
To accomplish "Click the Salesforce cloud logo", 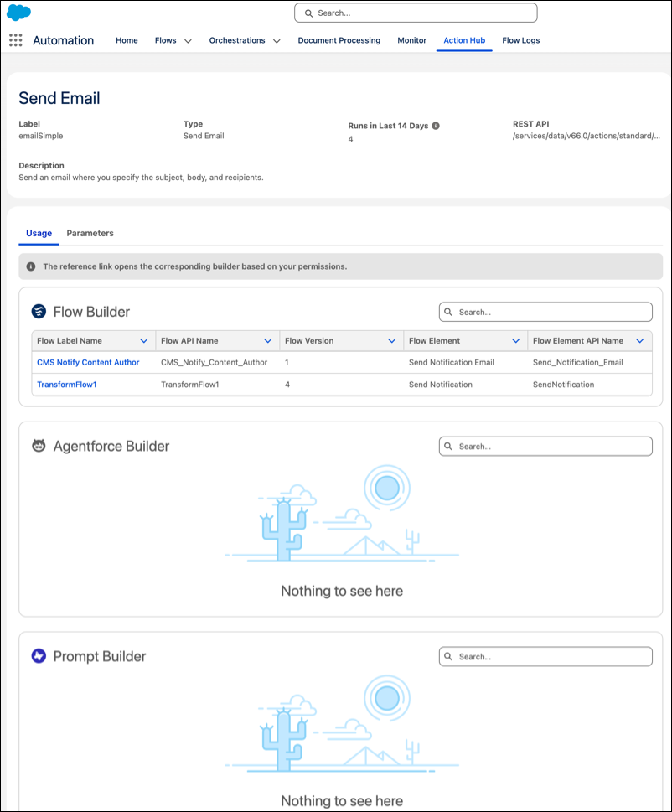I will click(x=18, y=13).
